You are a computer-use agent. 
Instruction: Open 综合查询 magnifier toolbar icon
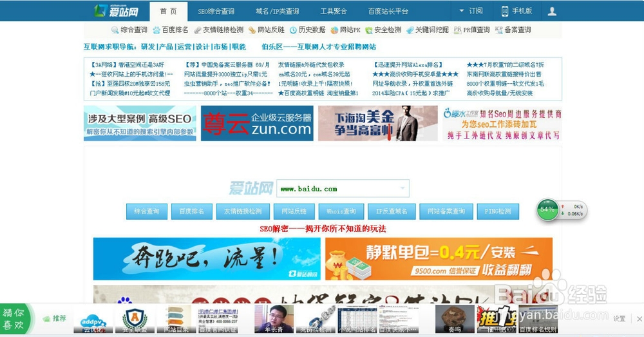click(115, 30)
